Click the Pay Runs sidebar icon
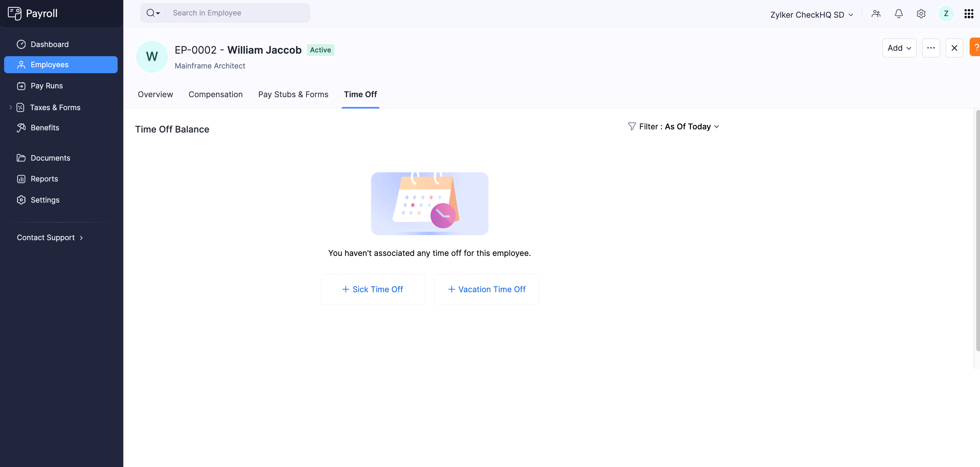Image resolution: width=980 pixels, height=467 pixels. [21, 86]
